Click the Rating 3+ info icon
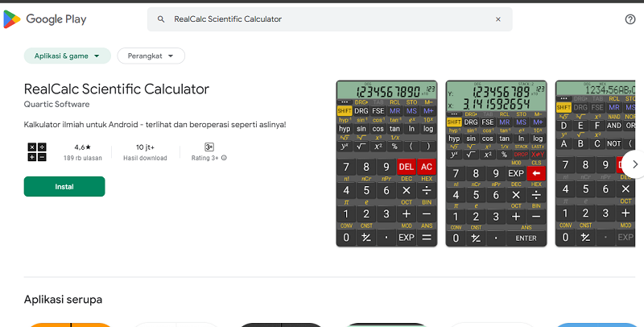The image size is (644, 327). (224, 158)
